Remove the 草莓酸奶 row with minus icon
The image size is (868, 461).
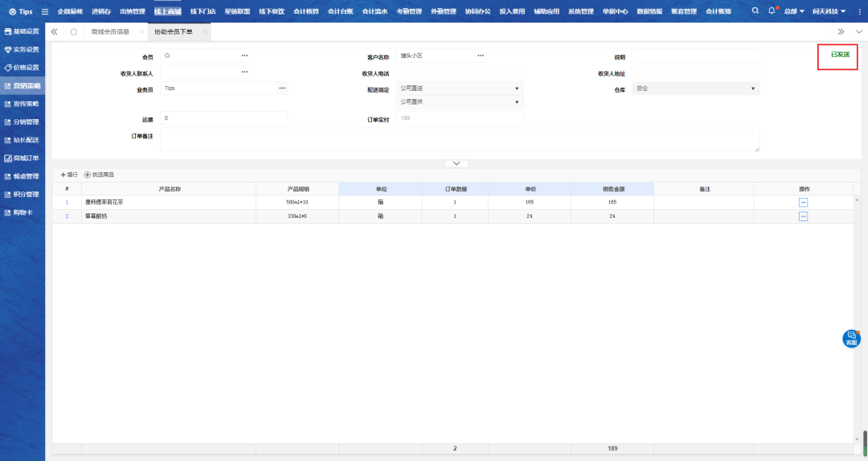tap(803, 216)
